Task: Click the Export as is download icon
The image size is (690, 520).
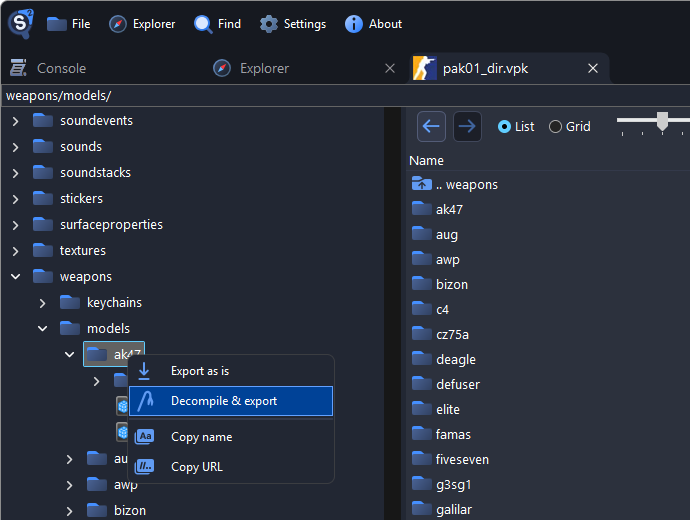Action: tap(144, 371)
